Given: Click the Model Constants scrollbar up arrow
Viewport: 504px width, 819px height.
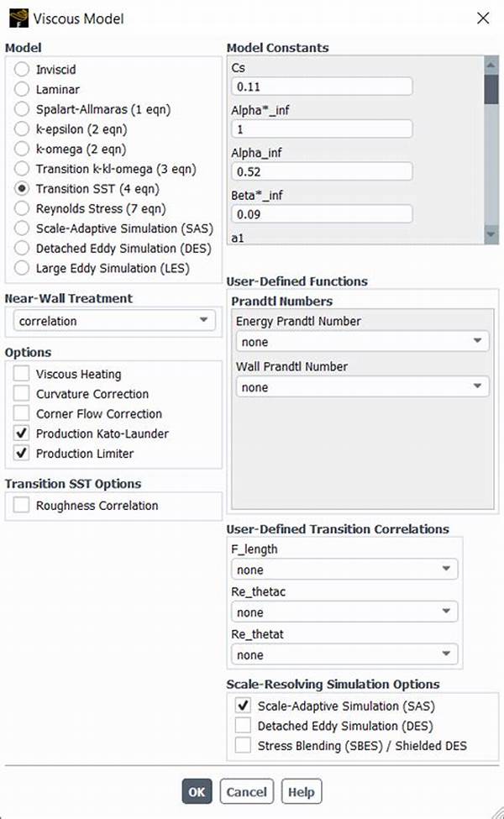Looking at the screenshot, I should [x=491, y=65].
